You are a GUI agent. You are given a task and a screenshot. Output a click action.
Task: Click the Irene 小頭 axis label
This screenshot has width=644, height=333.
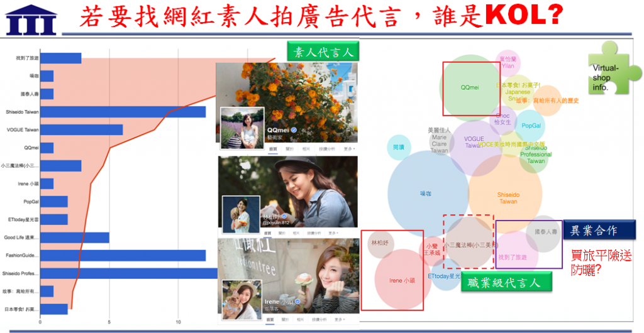pyautogui.click(x=29, y=183)
